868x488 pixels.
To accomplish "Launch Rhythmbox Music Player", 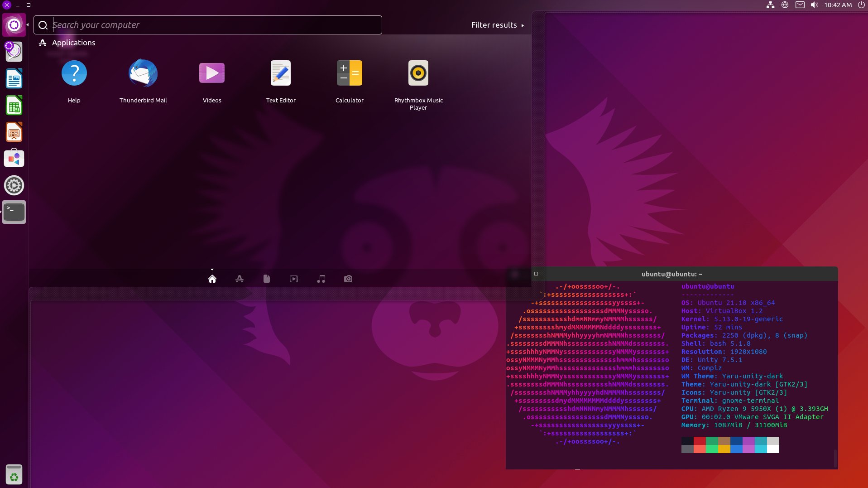I will [418, 73].
